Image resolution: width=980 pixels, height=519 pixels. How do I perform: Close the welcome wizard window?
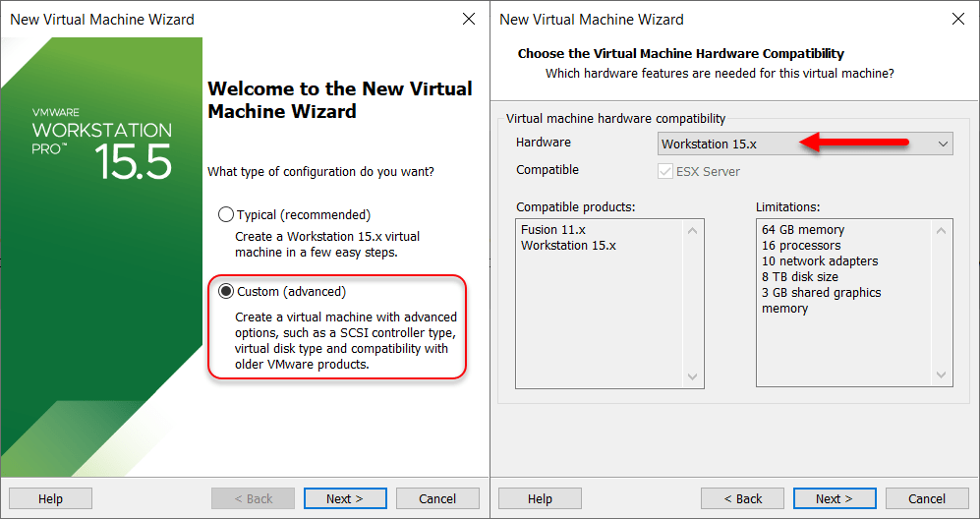tap(469, 19)
